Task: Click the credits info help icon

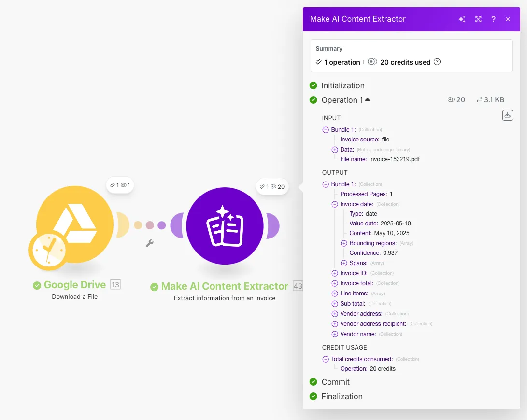Action: (437, 62)
